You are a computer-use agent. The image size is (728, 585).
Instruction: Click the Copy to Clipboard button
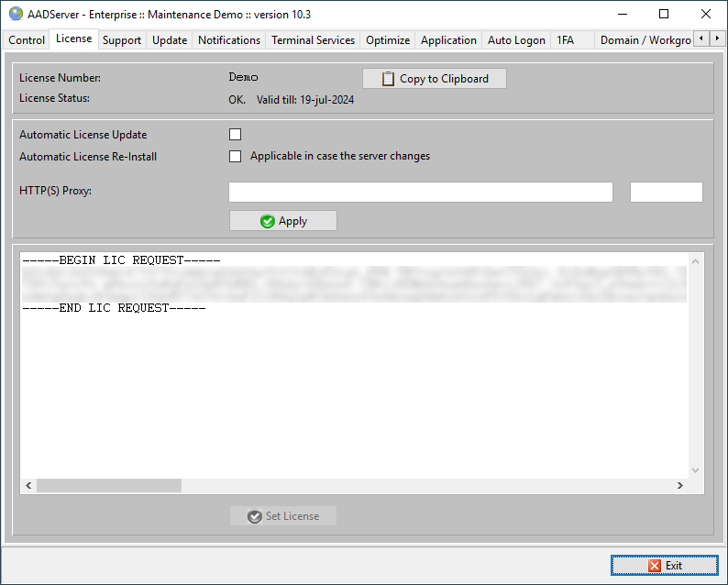pyautogui.click(x=435, y=79)
